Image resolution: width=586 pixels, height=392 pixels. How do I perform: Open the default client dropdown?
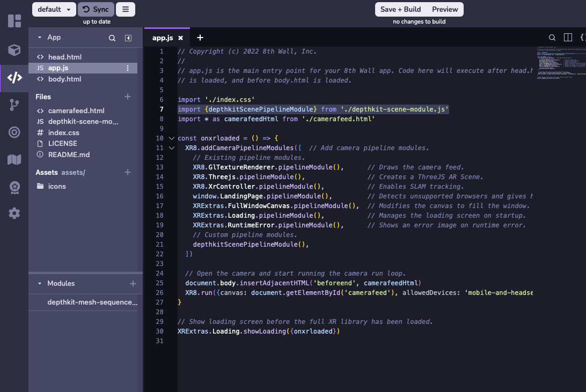point(54,9)
